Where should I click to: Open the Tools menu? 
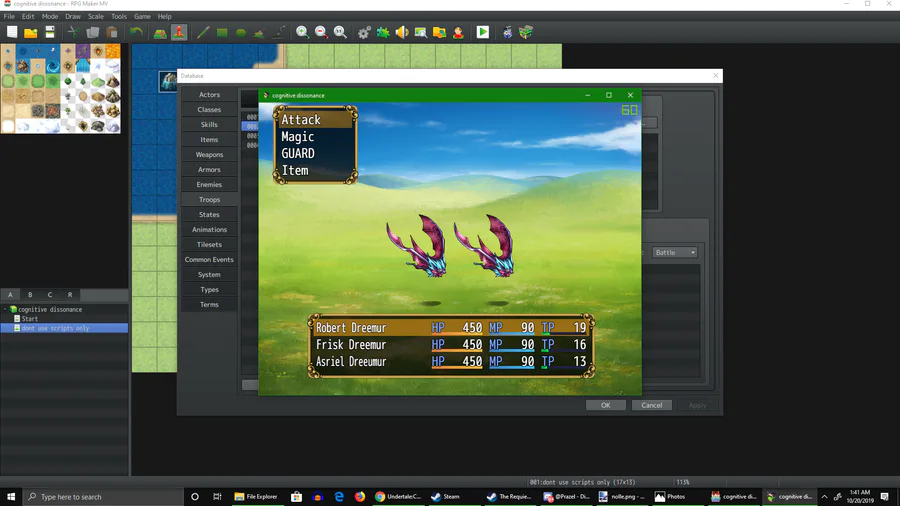pyautogui.click(x=119, y=17)
